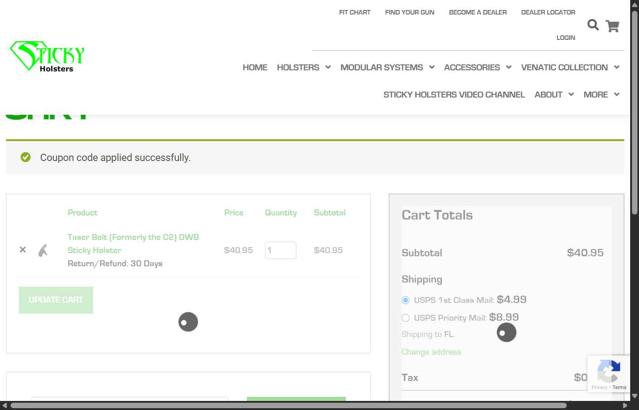The width and height of the screenshot is (639, 410).
Task: Click the Login link
Action: [566, 37]
